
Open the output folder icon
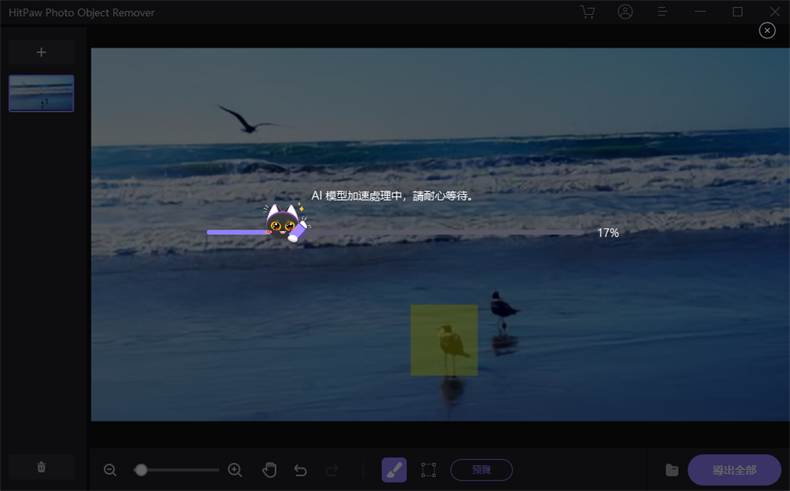(672, 470)
